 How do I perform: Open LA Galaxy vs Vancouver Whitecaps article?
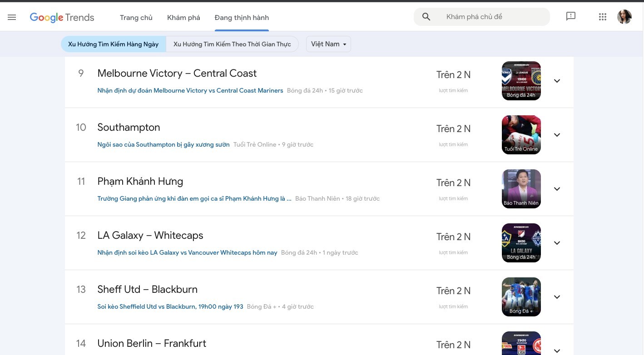(187, 252)
